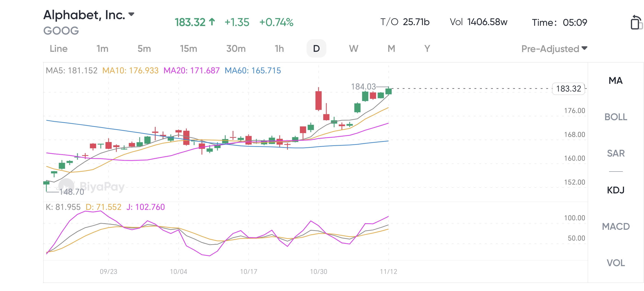Switch to the Y yearly timeframe

[427, 49]
